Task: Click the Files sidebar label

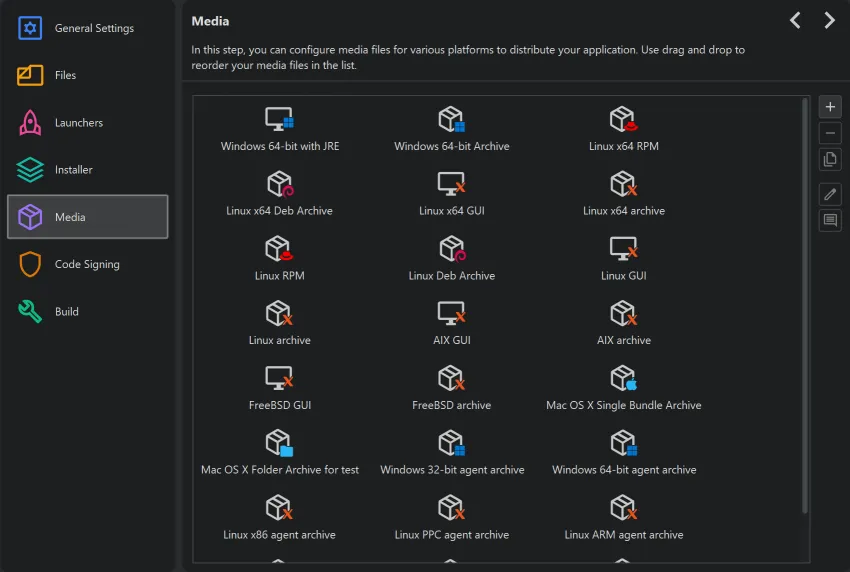Action: 65,75
